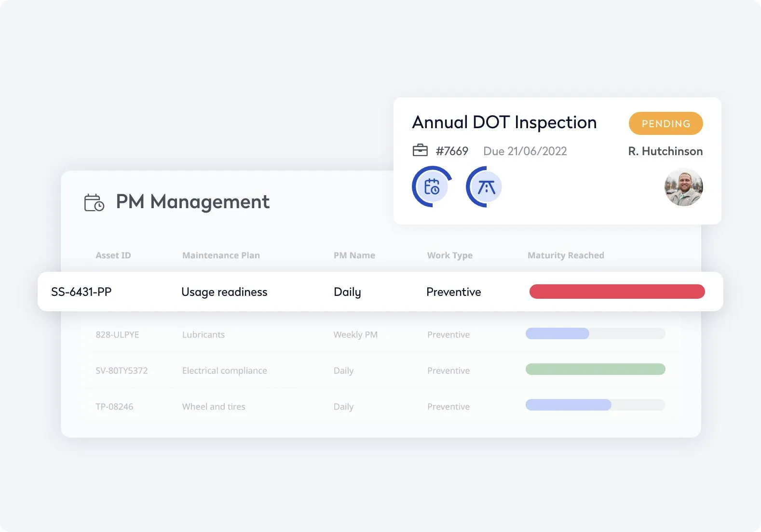Select the R. Hutchinson assignee name
761x532 pixels.
coord(665,151)
